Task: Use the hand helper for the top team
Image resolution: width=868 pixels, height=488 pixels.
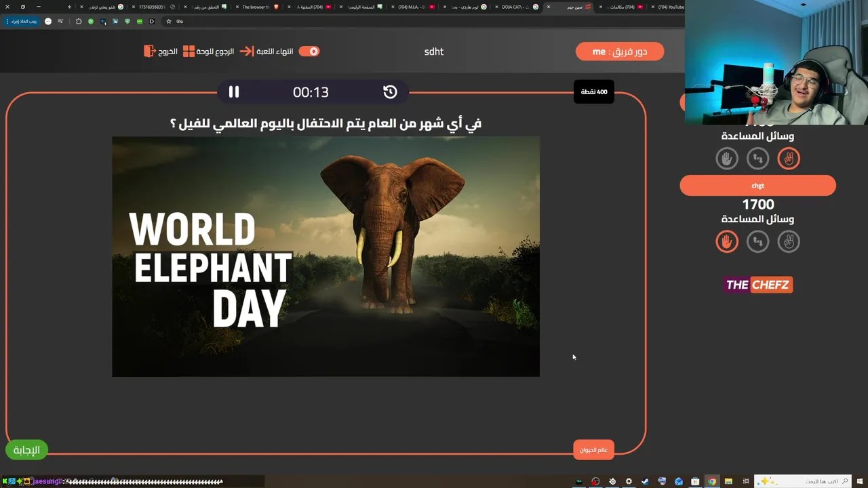Action: [727, 159]
